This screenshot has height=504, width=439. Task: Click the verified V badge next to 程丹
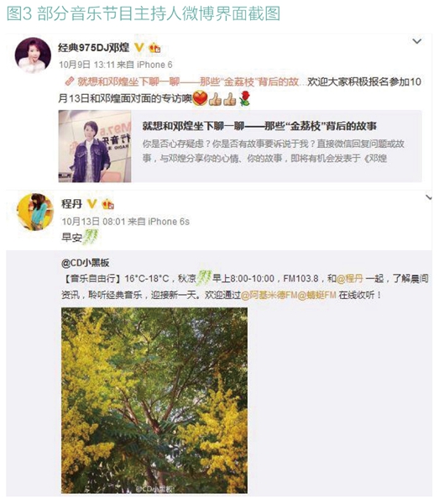pyautogui.click(x=91, y=204)
